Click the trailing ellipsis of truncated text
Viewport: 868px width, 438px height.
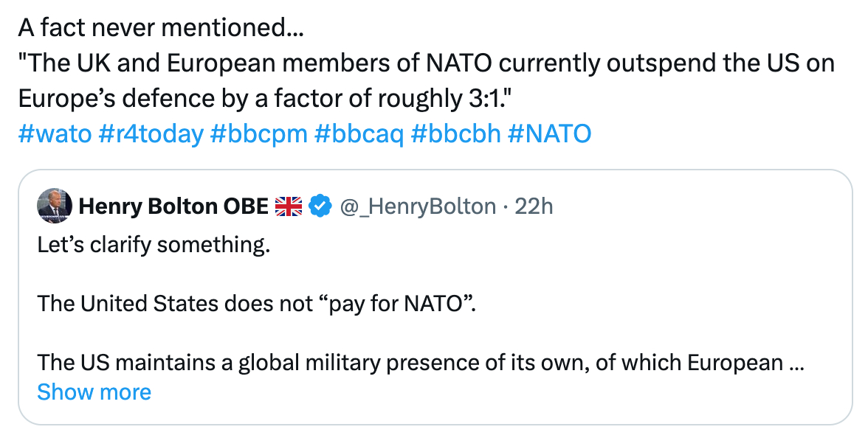(796, 363)
